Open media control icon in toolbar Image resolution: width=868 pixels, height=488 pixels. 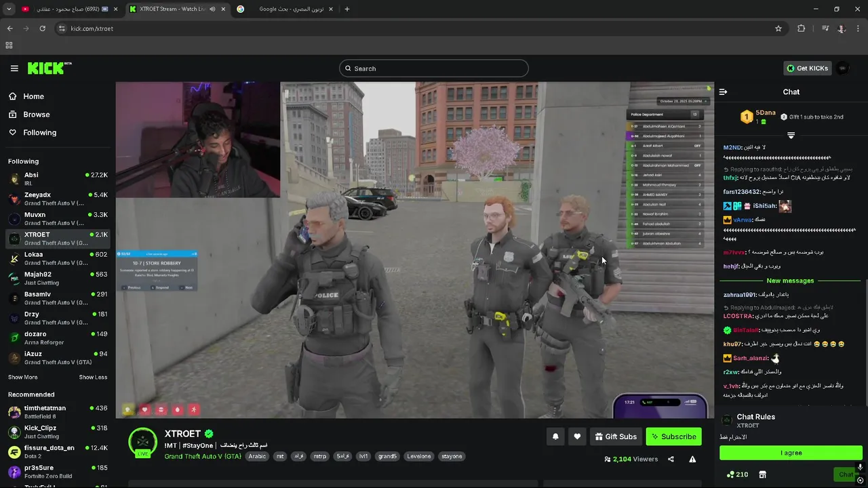point(825,28)
